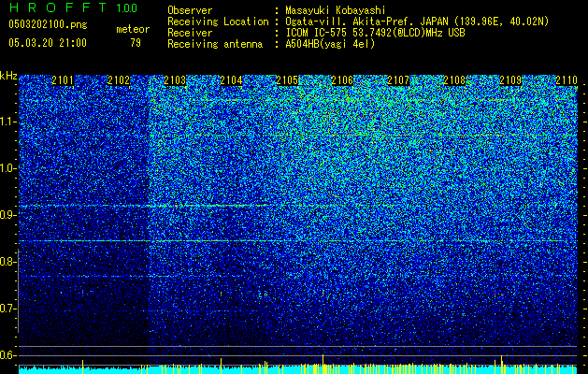Click time marker 2106
Screen dimensions: 588x374
point(342,79)
